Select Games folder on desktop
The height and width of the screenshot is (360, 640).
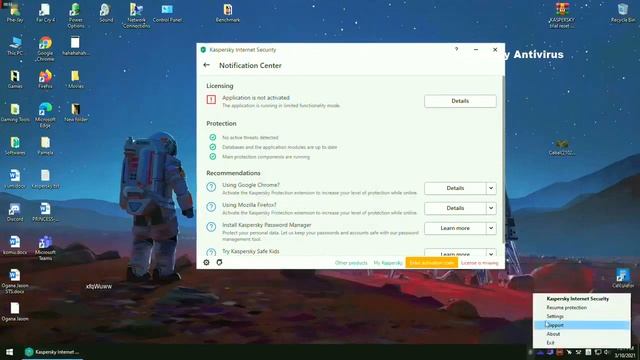pyautogui.click(x=15, y=79)
